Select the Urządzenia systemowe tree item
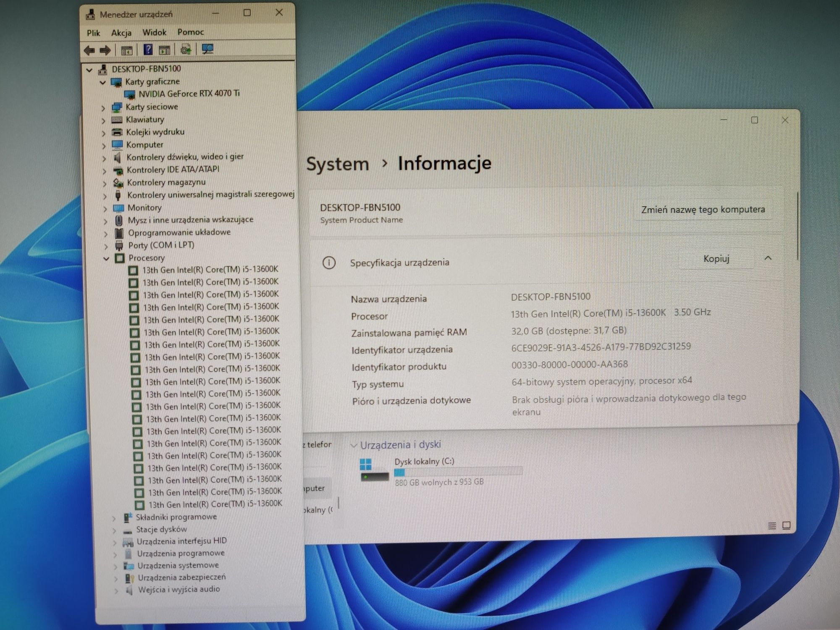The height and width of the screenshot is (630, 840). point(178,566)
